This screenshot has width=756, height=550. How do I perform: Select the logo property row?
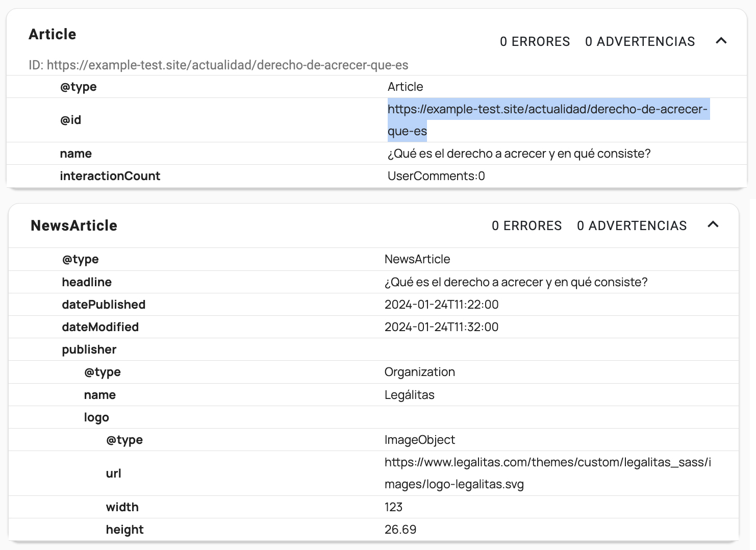click(x=96, y=417)
